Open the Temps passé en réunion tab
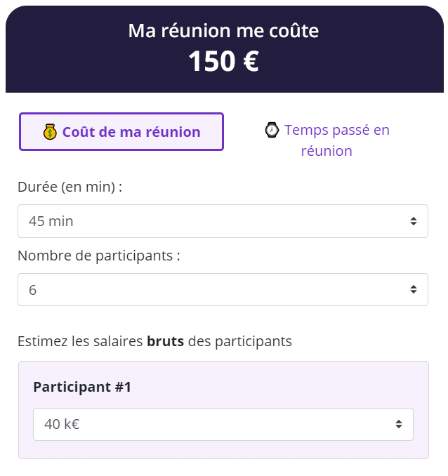This screenshot has width=448, height=476. [x=327, y=140]
